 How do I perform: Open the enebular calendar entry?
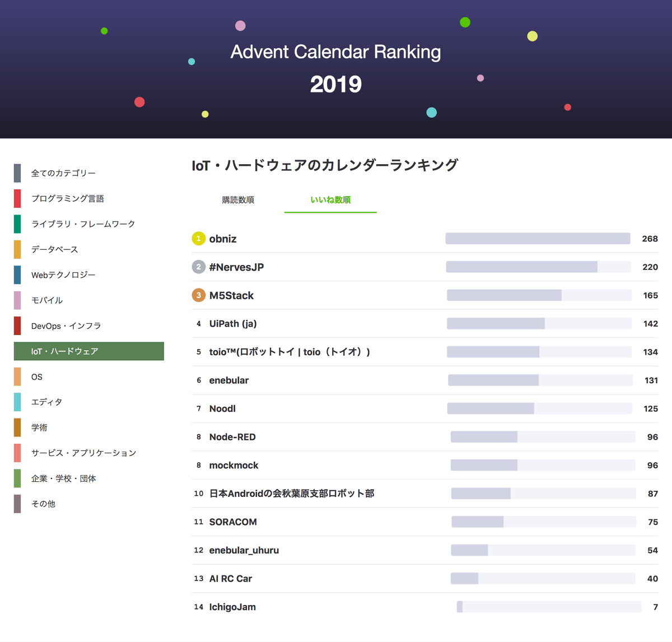point(229,380)
